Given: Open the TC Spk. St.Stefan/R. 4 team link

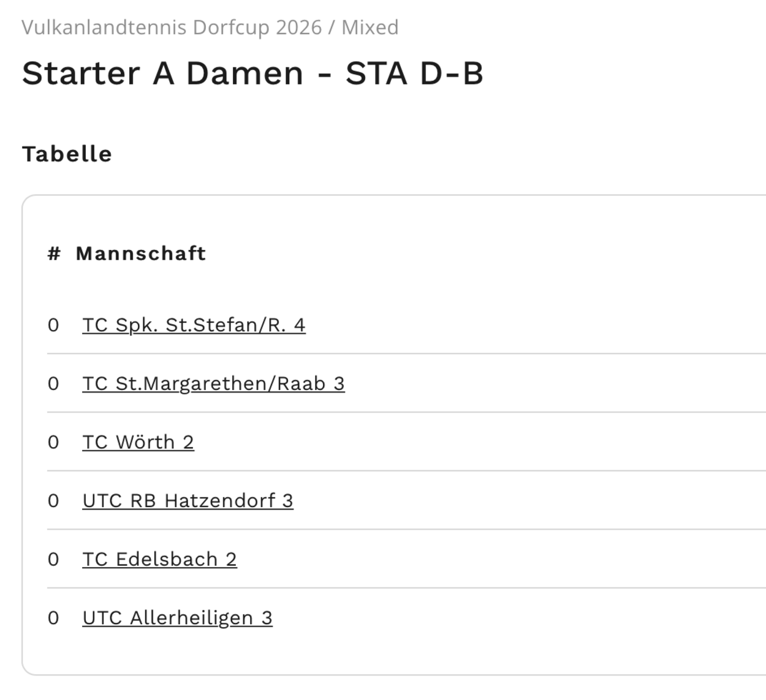Looking at the screenshot, I should (194, 325).
